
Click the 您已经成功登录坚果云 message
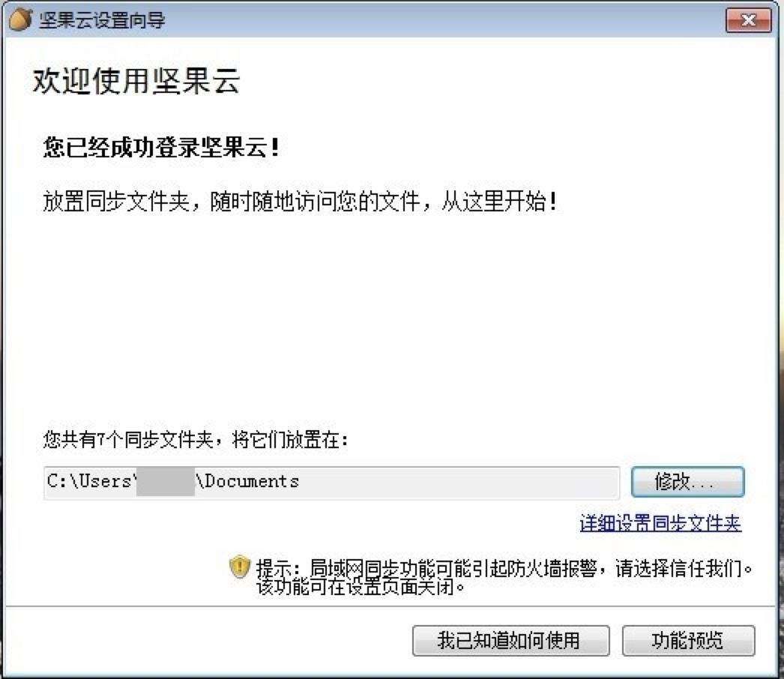point(161,148)
